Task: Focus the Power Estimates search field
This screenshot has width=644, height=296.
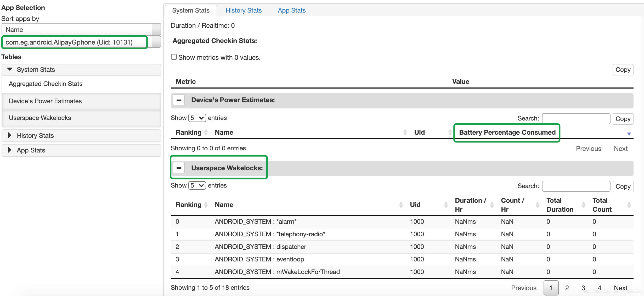Action: click(x=576, y=119)
